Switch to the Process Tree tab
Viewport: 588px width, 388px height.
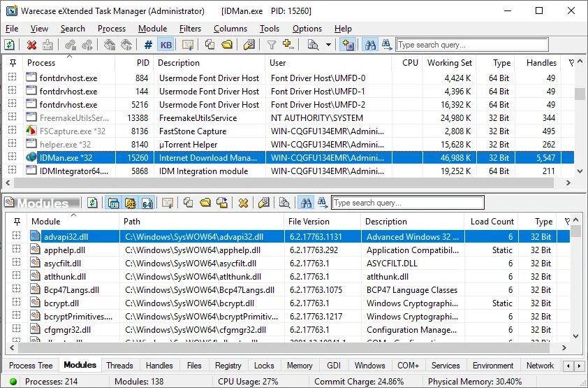(x=31, y=366)
